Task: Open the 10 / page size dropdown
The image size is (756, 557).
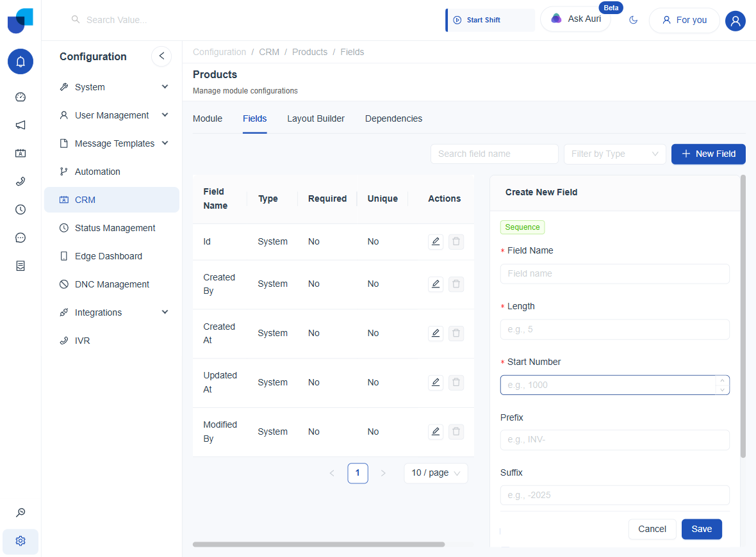Action: [x=436, y=473]
